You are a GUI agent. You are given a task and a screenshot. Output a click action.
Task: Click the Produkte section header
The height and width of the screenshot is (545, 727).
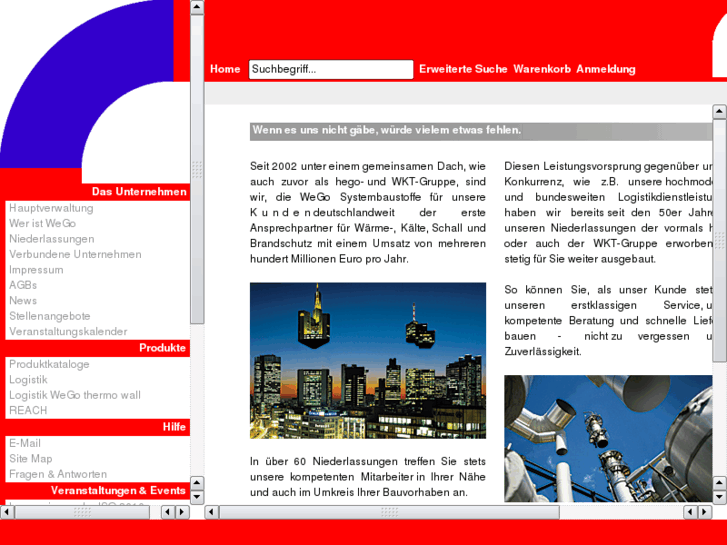(162, 348)
